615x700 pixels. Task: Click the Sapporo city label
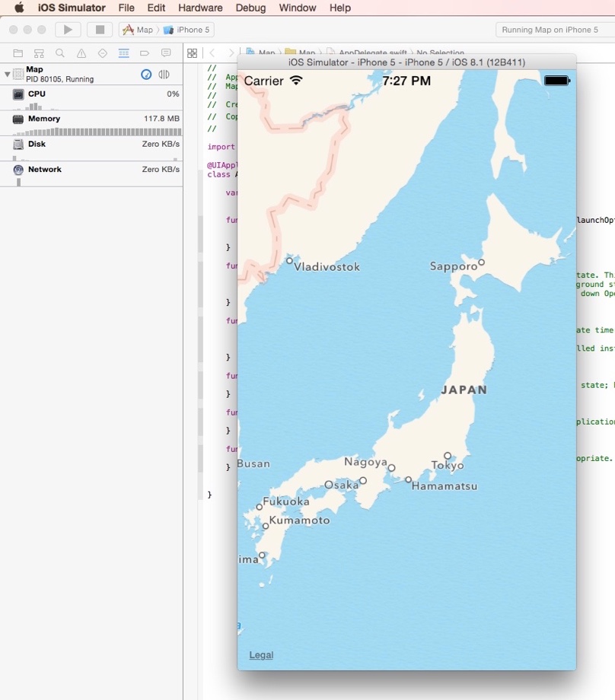coord(454,266)
